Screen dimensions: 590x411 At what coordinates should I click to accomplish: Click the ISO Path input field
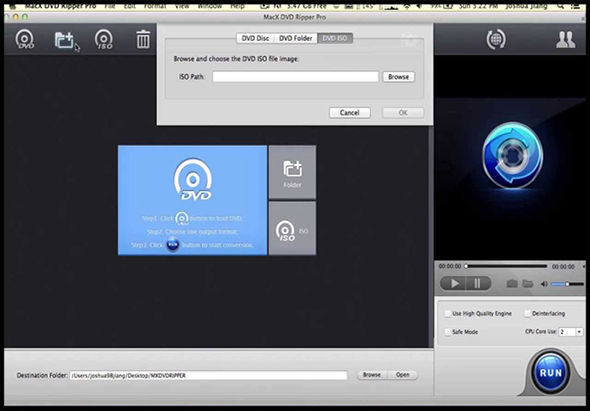point(295,77)
